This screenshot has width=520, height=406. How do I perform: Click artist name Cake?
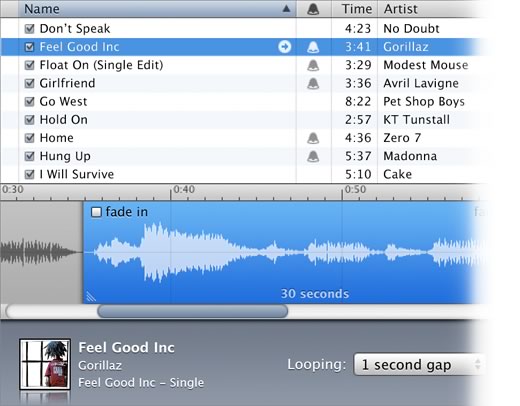(398, 174)
